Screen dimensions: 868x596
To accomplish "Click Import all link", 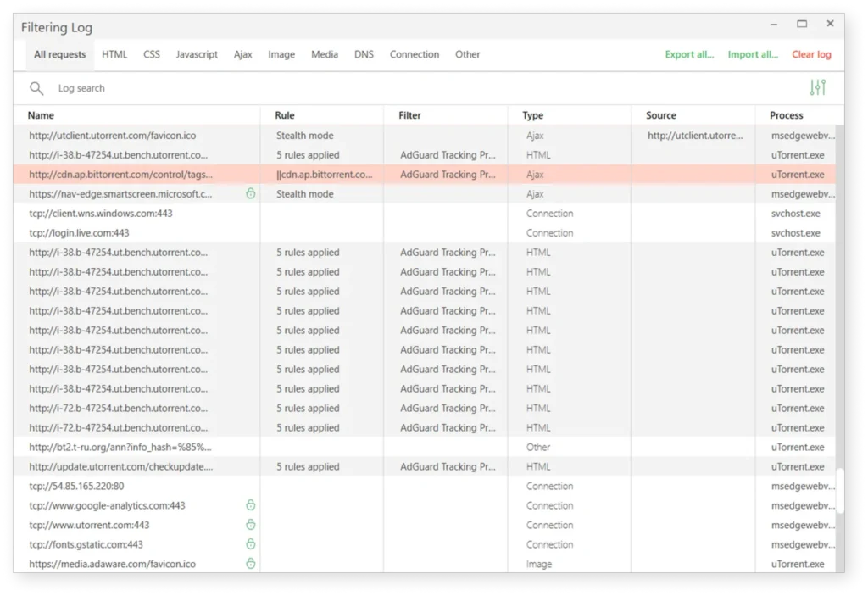I will 753,54.
